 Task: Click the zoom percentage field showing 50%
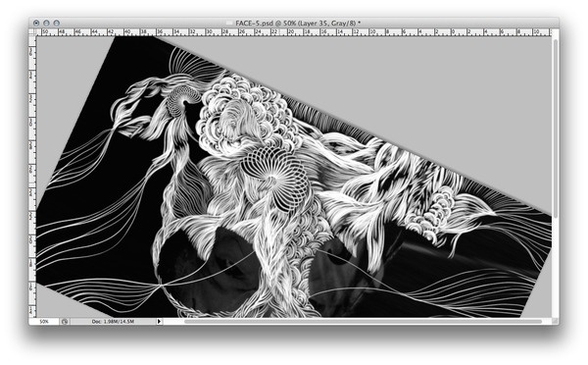coord(44,322)
